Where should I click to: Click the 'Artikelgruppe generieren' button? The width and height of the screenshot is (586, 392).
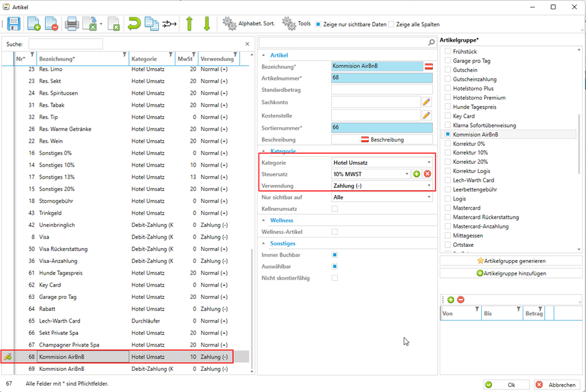click(511, 261)
